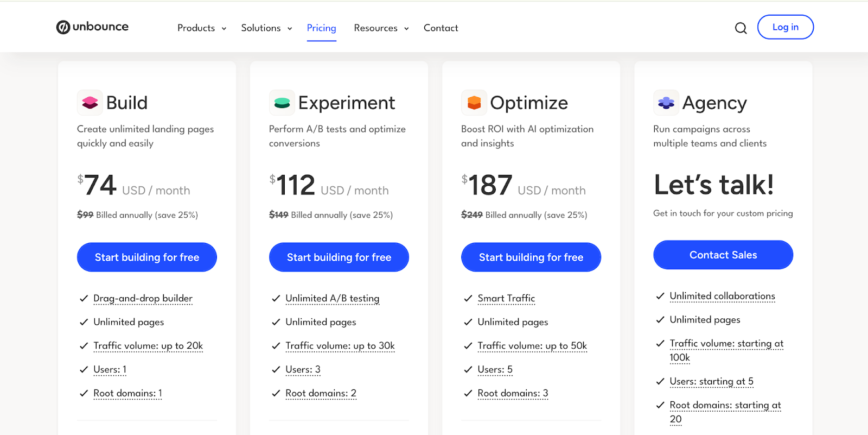
Task: Open the Contact page
Action: pos(441,28)
